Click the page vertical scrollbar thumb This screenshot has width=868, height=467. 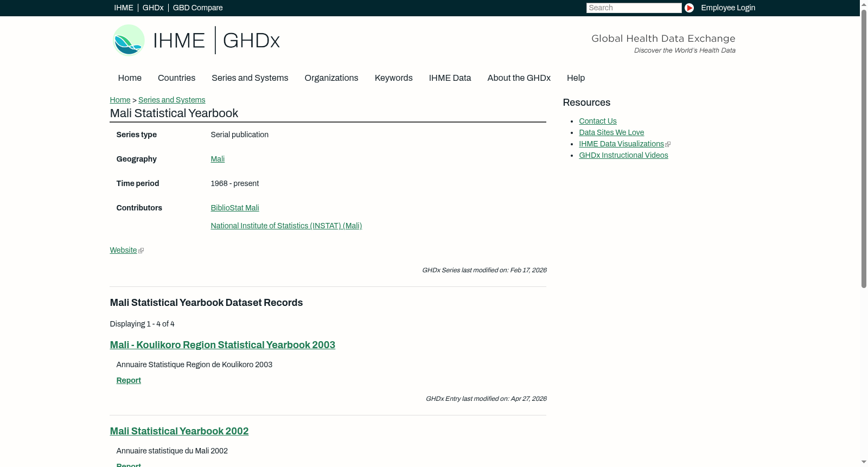(x=864, y=149)
